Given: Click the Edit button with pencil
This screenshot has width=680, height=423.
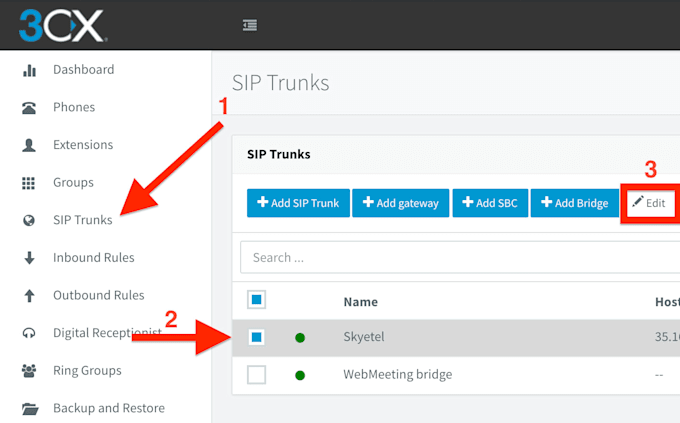Looking at the screenshot, I should tap(649, 203).
